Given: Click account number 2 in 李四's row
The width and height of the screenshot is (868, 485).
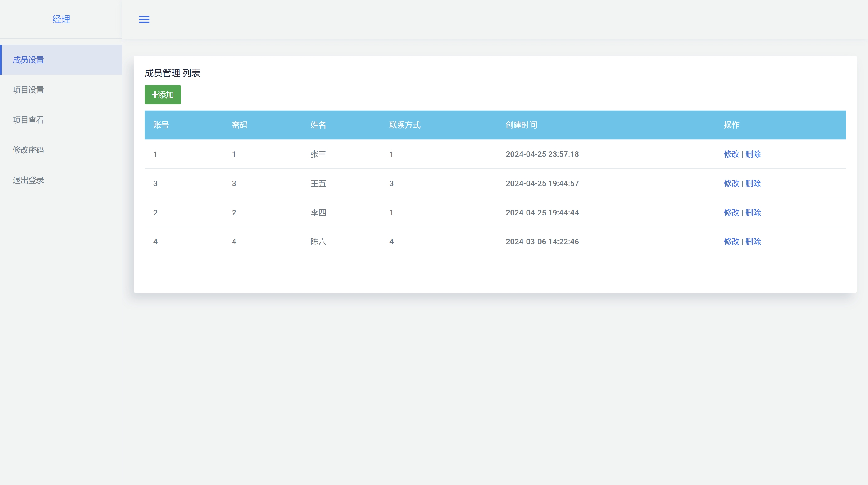Looking at the screenshot, I should (x=155, y=213).
